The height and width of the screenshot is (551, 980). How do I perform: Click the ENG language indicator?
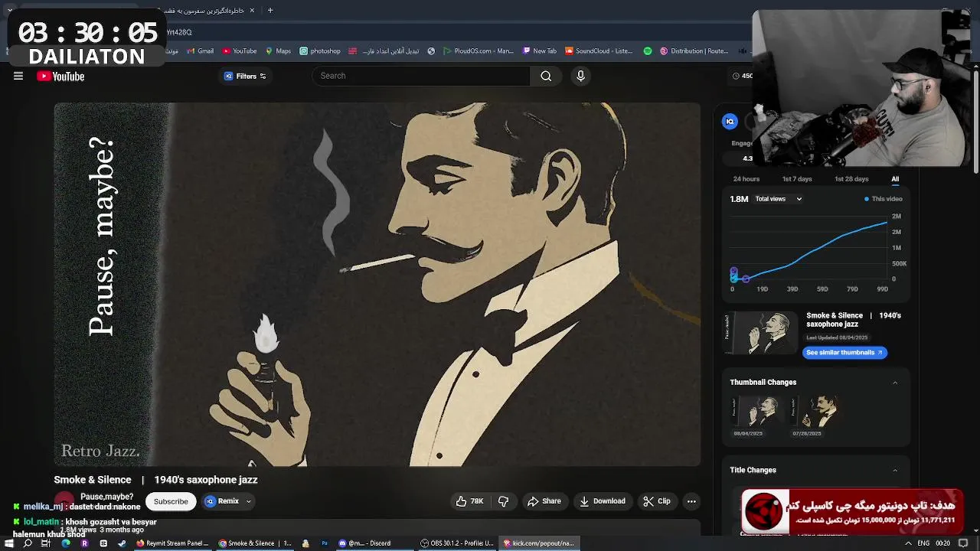coord(924,543)
